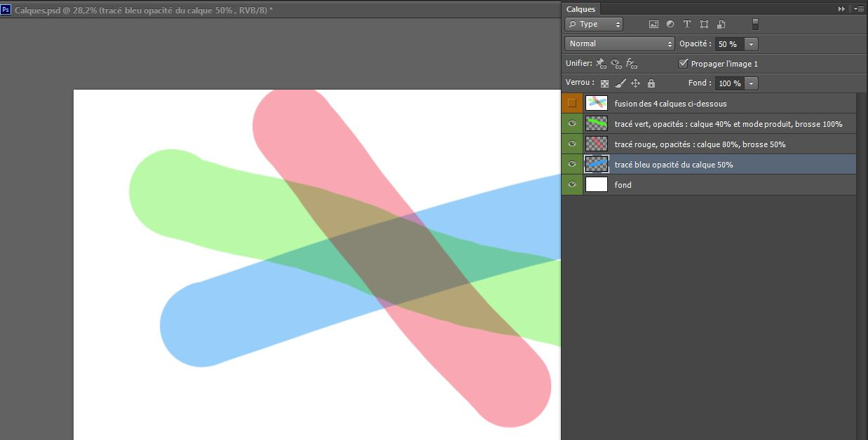Click the smart object filter icon
Image resolution: width=868 pixels, height=440 pixels.
721,24
